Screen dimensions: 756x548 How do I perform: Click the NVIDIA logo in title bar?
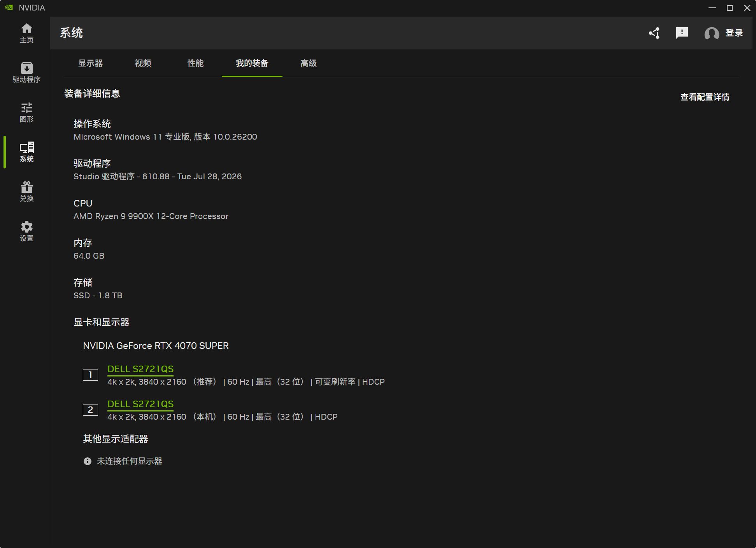(9, 8)
